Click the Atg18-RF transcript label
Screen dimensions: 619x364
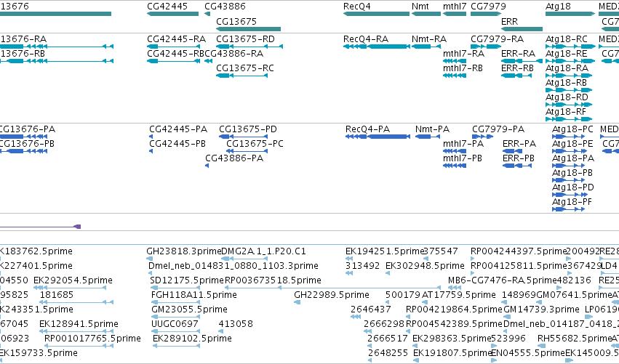point(566,112)
